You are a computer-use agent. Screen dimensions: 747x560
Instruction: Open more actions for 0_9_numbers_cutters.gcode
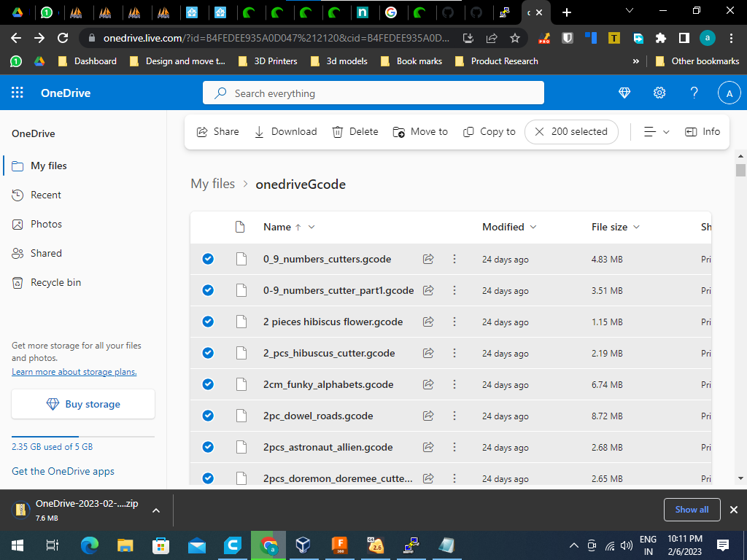coord(454,259)
